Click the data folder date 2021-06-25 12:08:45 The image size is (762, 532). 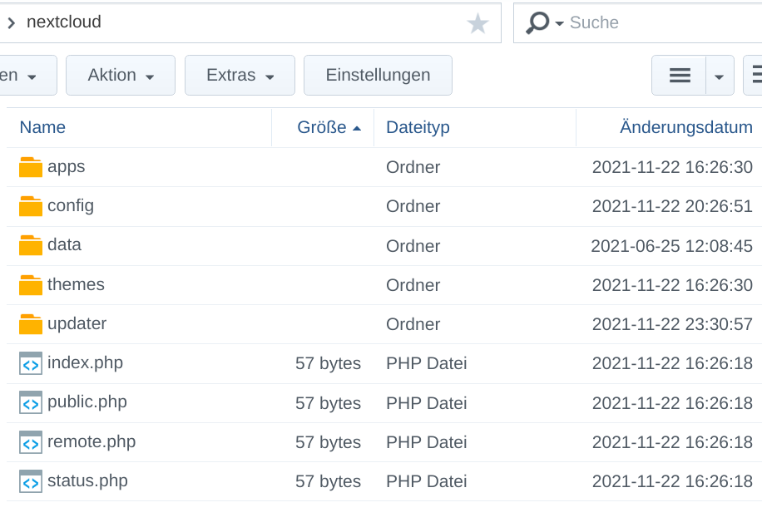[671, 246]
